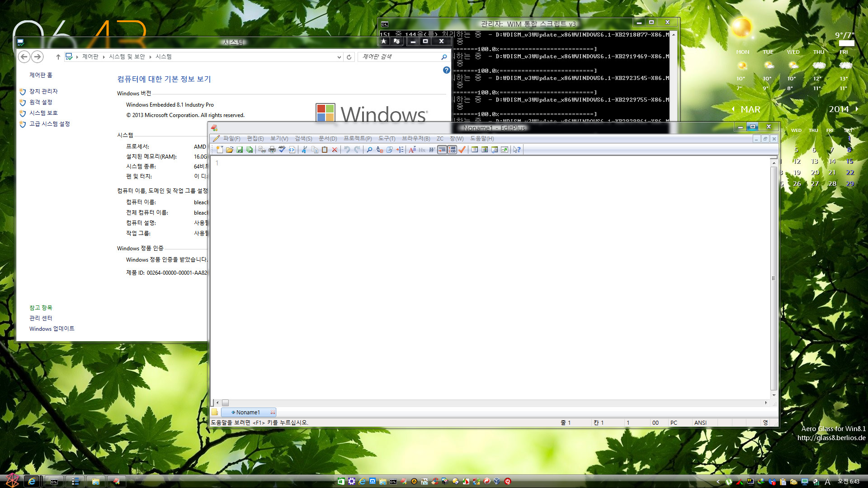Click the EditPlus vertical scrollbar thumb
868x488 pixels.
click(774, 278)
